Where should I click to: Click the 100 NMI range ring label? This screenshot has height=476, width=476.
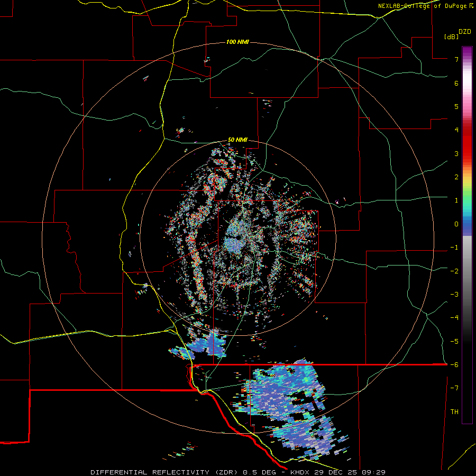237,42
